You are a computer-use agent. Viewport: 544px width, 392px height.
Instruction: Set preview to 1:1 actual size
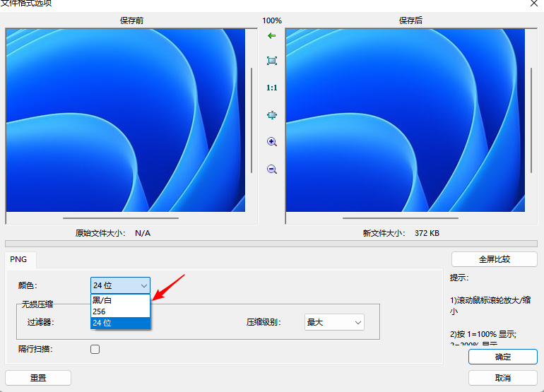coord(272,88)
